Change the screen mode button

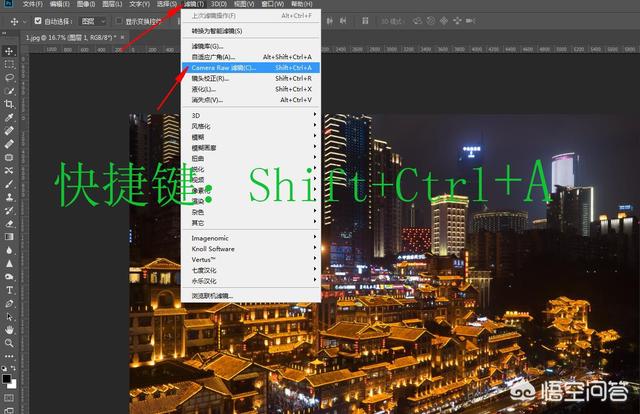pos(9,410)
